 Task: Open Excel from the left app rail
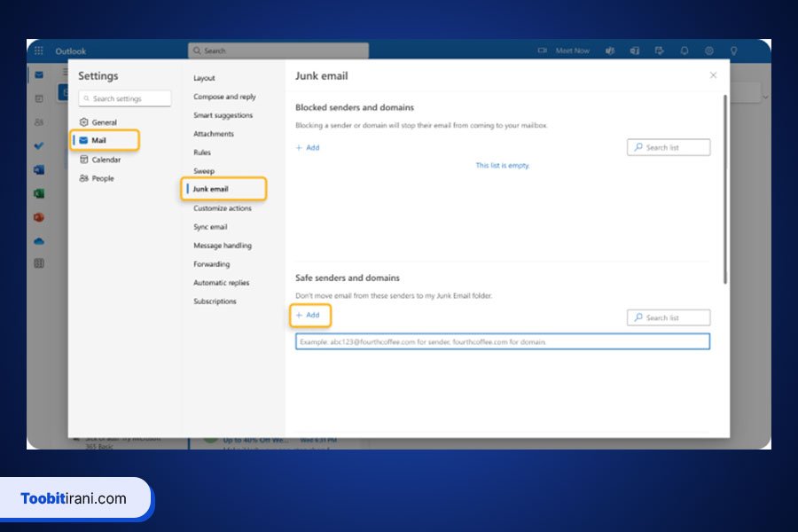tap(39, 193)
